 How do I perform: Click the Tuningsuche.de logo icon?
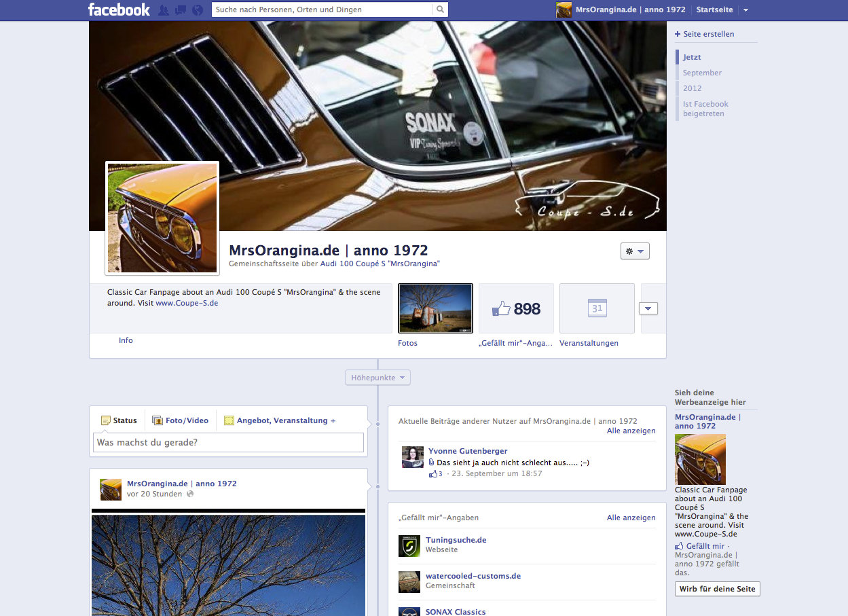409,546
